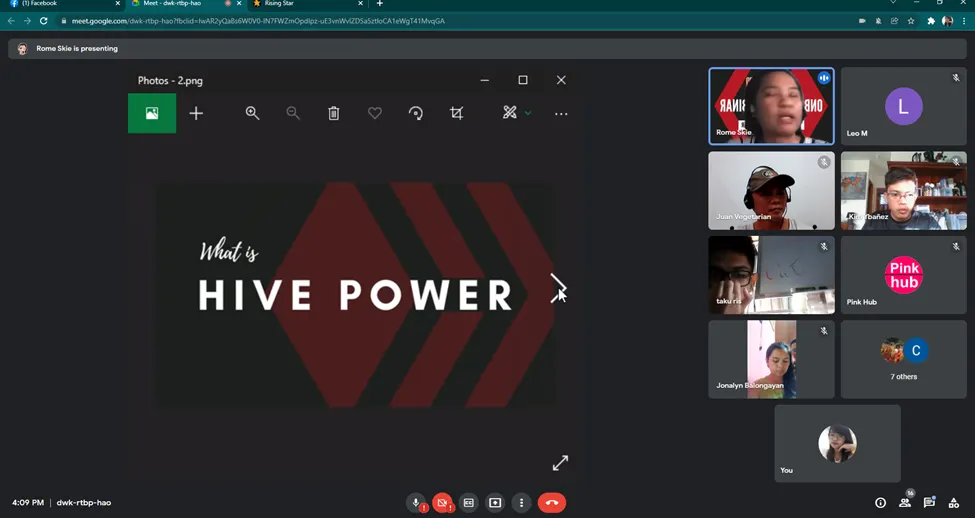Viewport: 975px width, 518px height.
Task: Open meeting details info icon
Action: pyautogui.click(x=880, y=502)
